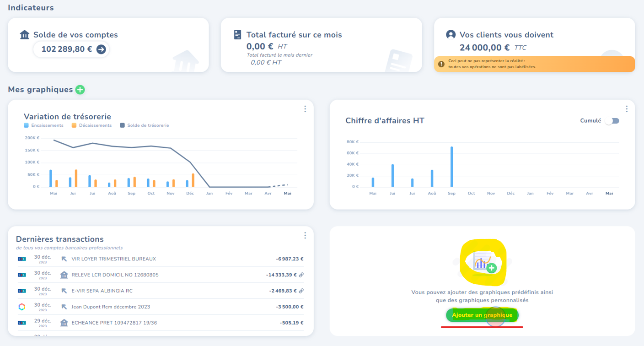
Task: Open Chiffre d'affaires HT options menu
Action: (x=627, y=109)
